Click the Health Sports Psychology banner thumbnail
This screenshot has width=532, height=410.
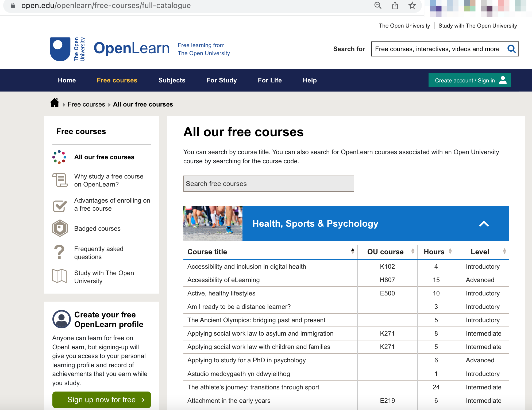click(213, 223)
